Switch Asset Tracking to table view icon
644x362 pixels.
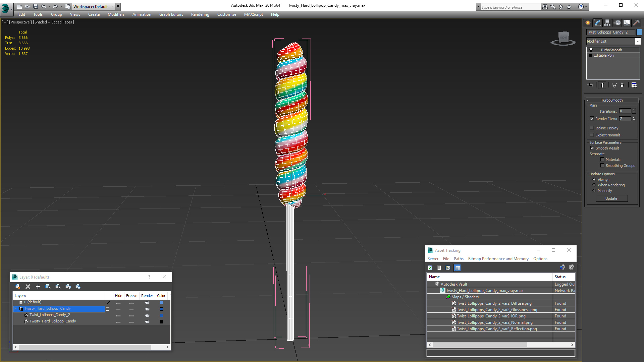(458, 268)
